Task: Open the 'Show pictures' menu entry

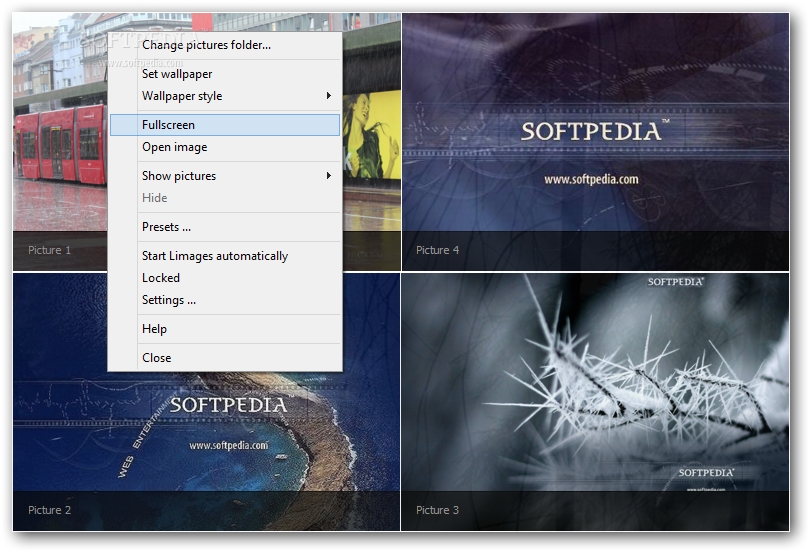Action: point(225,176)
